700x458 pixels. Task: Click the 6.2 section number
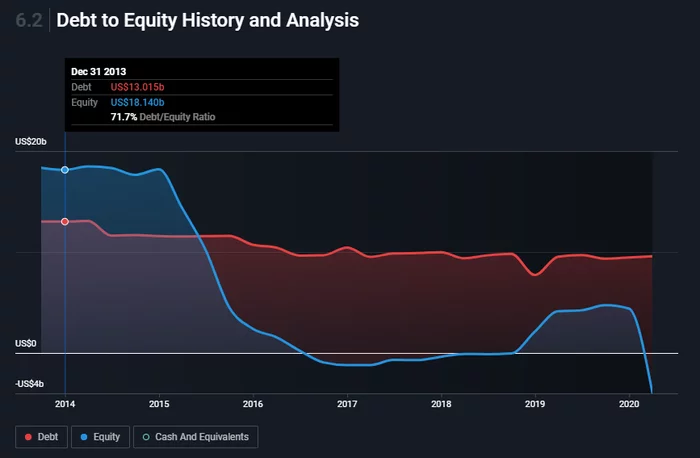(29, 20)
